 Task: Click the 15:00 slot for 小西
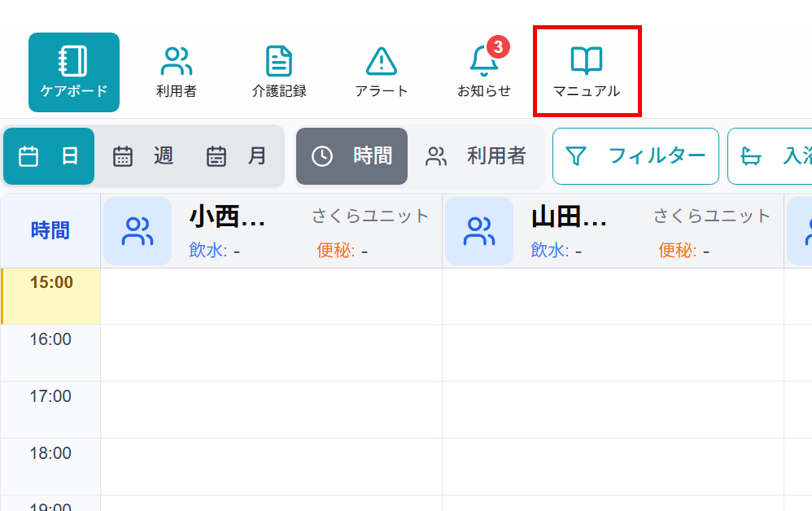[x=271, y=296]
